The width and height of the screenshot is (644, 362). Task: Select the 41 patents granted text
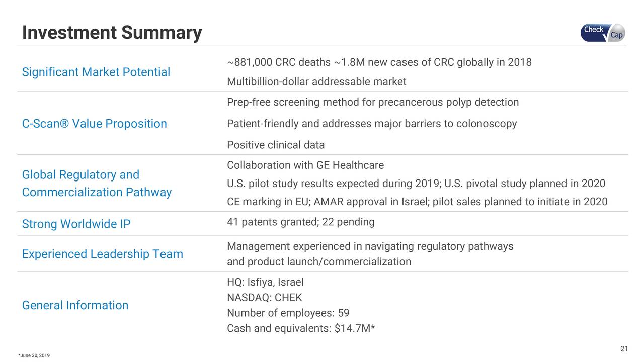[300, 222]
